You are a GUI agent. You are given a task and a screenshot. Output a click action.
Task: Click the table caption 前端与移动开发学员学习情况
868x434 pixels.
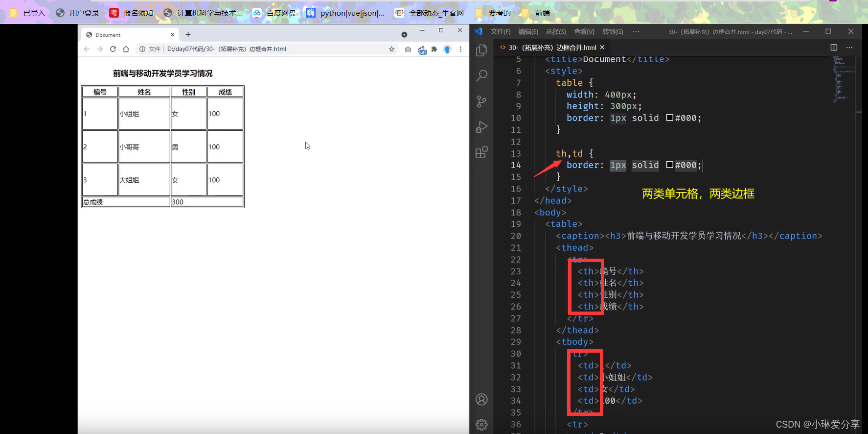[x=162, y=73]
